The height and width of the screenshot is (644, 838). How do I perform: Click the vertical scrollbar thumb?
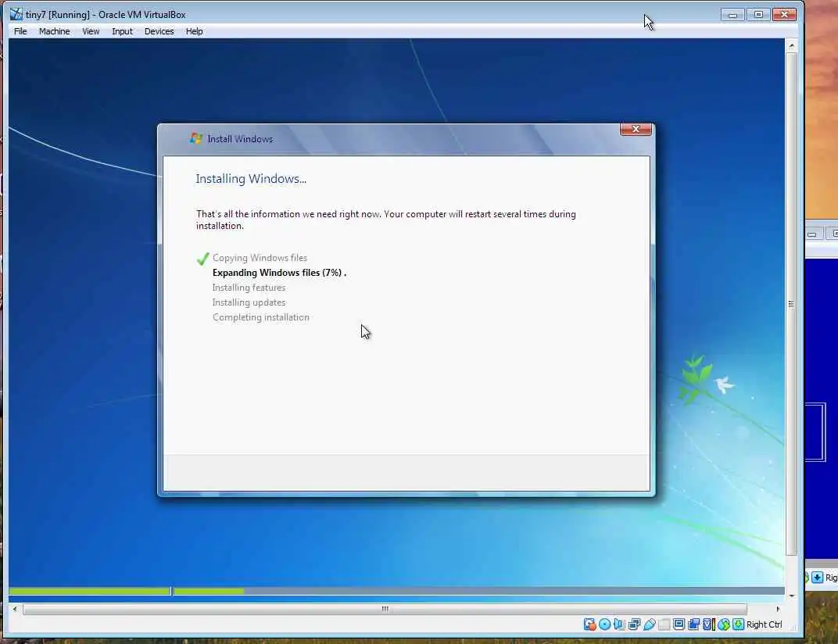click(x=792, y=303)
